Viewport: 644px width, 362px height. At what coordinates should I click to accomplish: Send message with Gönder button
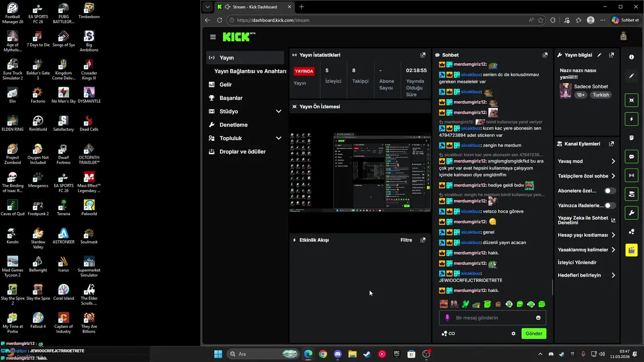534,333
